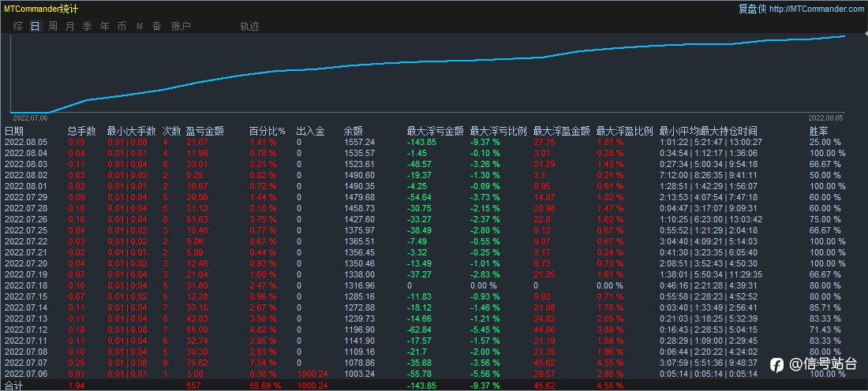
Task: Click the 44.86 floating profit value
Action: pyautogui.click(x=544, y=330)
